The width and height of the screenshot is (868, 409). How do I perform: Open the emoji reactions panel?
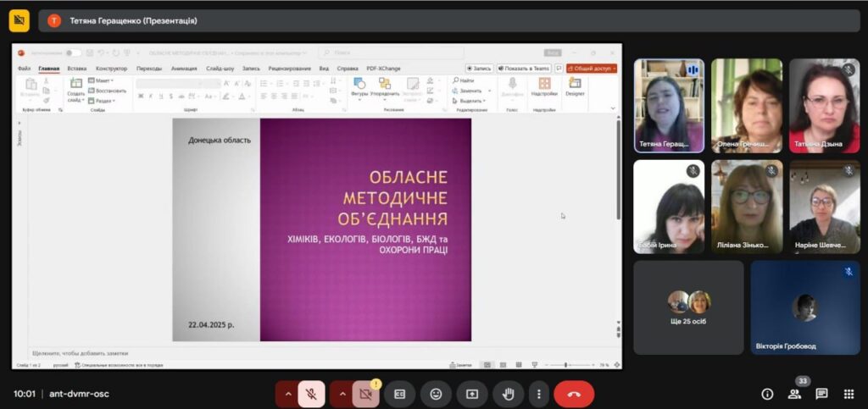436,394
